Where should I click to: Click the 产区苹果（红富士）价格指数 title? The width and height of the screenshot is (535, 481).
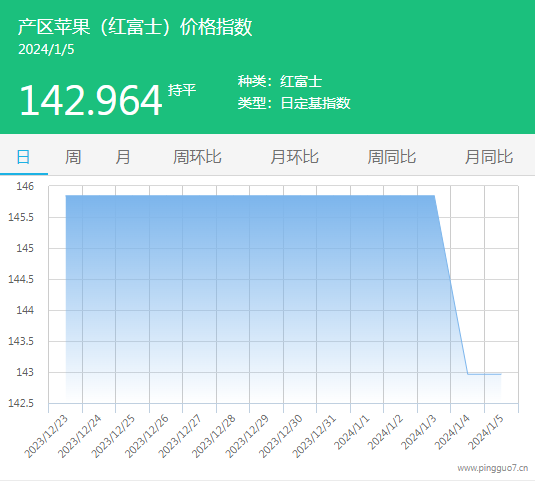coord(135,27)
